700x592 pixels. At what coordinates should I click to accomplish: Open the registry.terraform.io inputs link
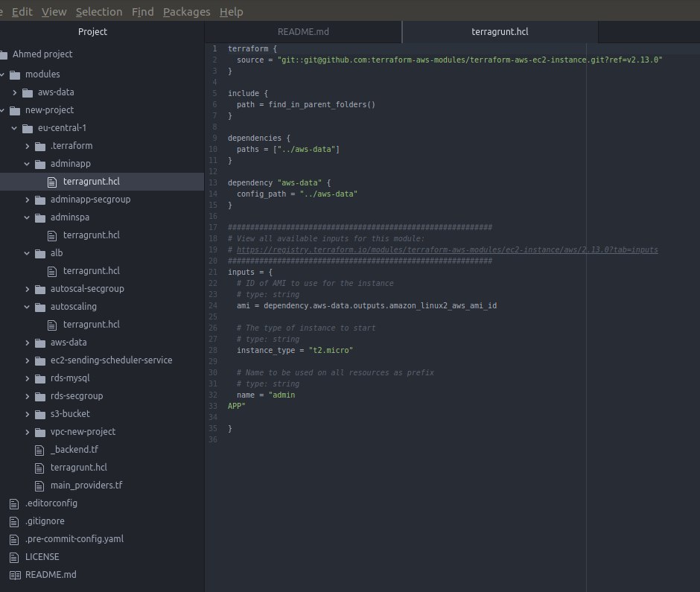tap(448, 249)
